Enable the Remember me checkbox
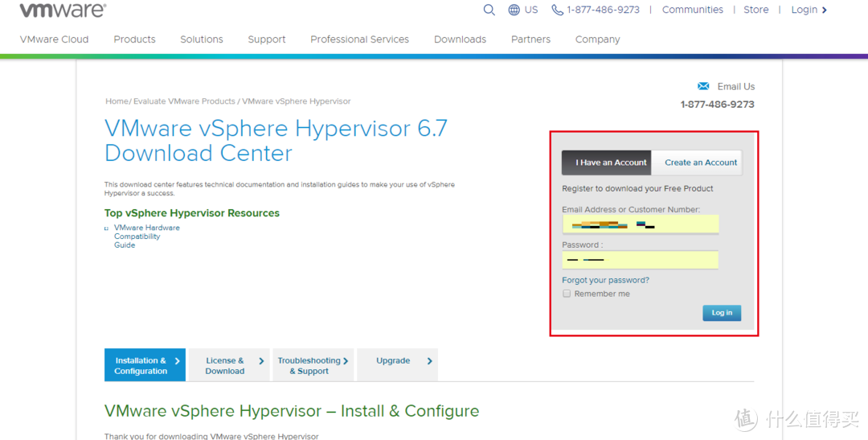 [567, 294]
